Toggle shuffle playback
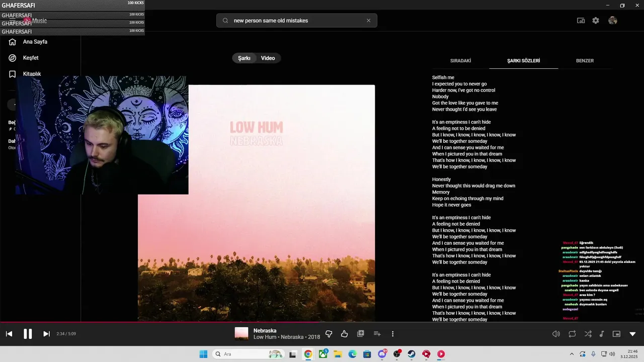644x362 pixels. [x=588, y=334]
